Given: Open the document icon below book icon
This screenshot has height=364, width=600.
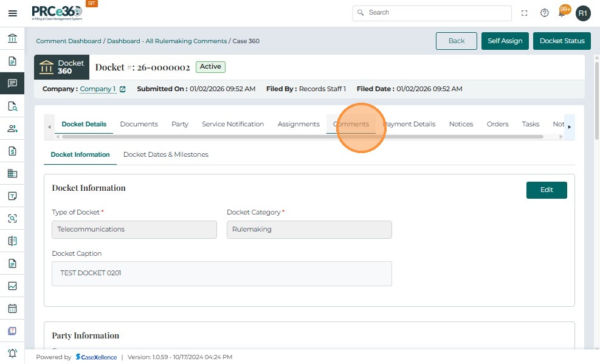Looking at the screenshot, I should (x=12, y=264).
